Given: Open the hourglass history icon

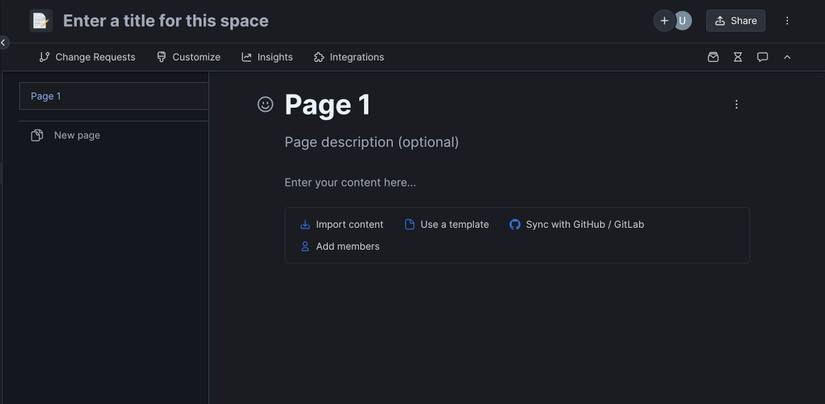Looking at the screenshot, I should pos(738,57).
